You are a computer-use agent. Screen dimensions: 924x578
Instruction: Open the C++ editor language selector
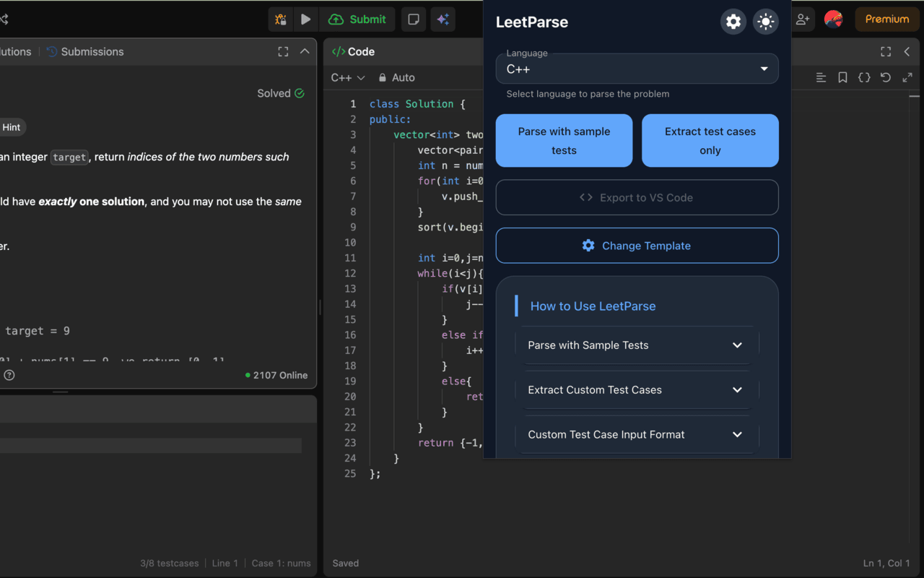point(347,77)
